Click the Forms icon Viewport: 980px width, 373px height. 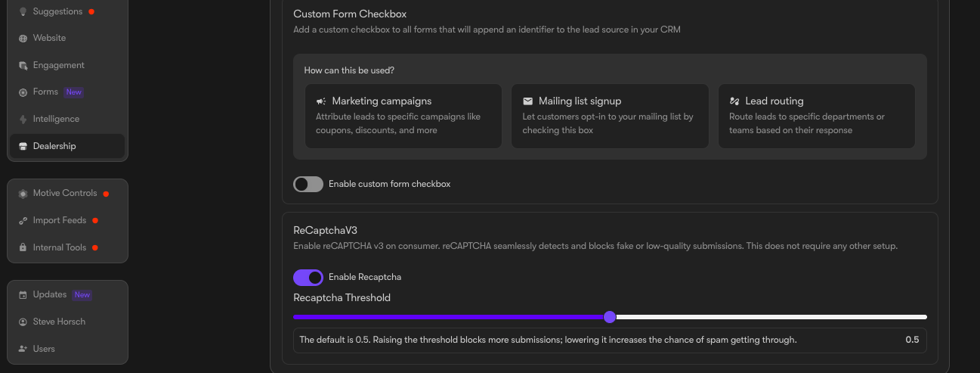pos(23,92)
